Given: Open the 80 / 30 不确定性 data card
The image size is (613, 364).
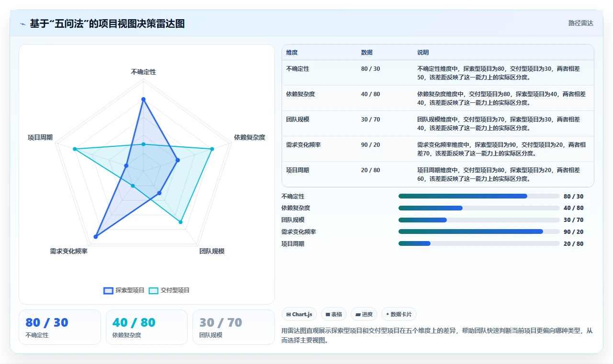Looking at the screenshot, I should [x=60, y=327].
